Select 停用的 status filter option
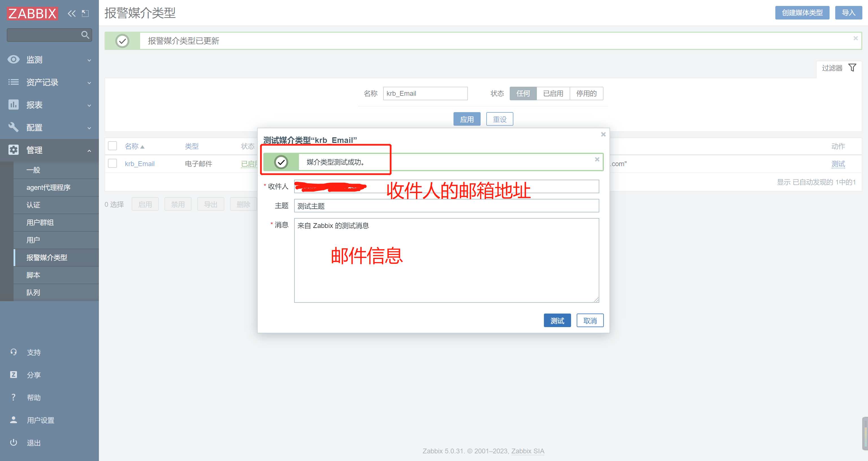Image resolution: width=868 pixels, height=461 pixels. point(587,93)
